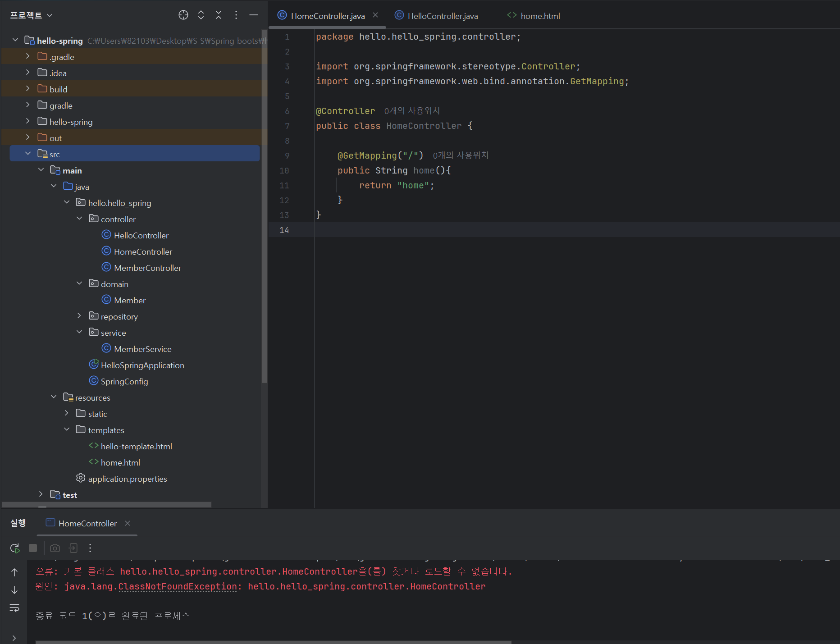This screenshot has width=840, height=644.
Task: Expand the .idea folder
Action: click(27, 73)
